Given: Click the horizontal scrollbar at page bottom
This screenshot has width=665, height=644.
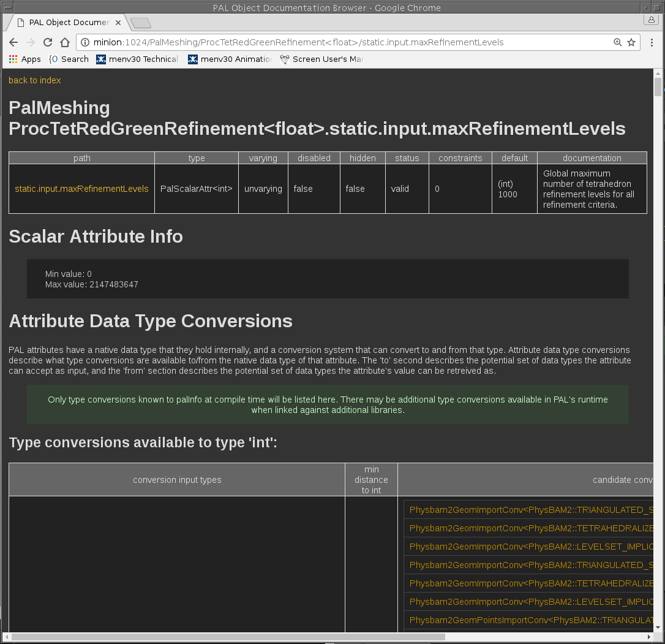Looking at the screenshot, I should click(228, 637).
